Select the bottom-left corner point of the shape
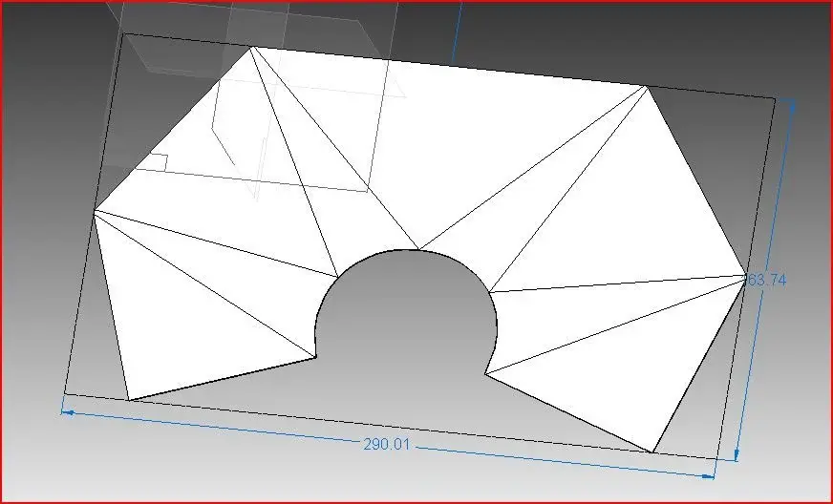 pyautogui.click(x=128, y=400)
